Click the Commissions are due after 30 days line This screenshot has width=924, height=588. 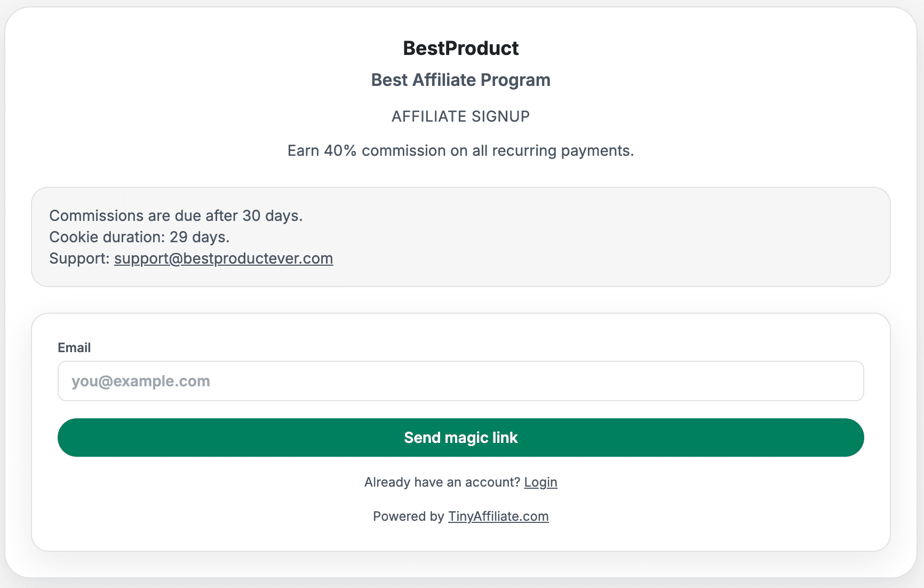click(x=176, y=216)
